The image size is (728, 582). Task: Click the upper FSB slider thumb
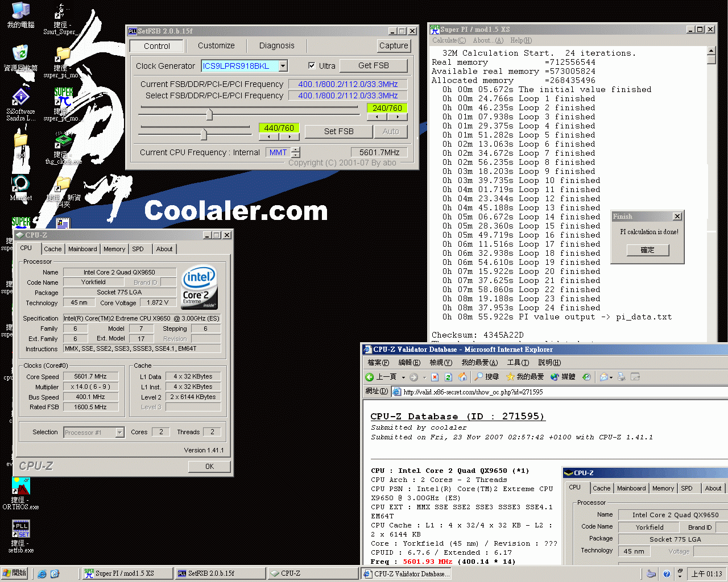[x=209, y=114]
